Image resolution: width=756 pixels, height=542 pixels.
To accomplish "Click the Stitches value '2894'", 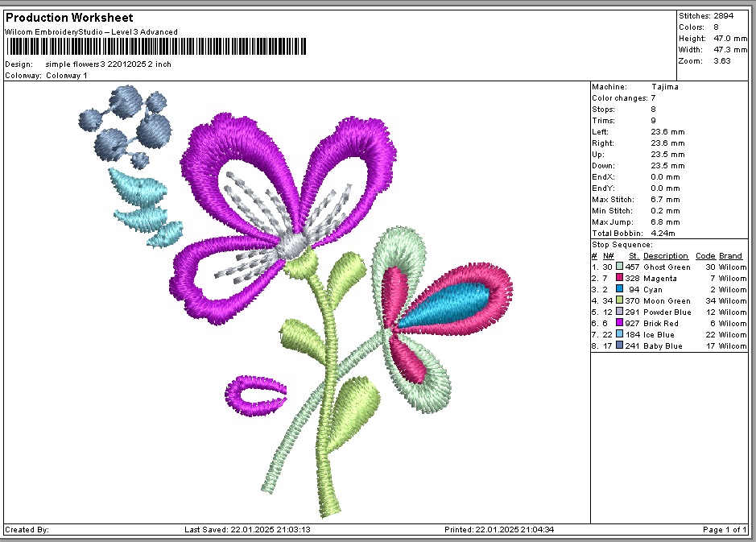I will [x=724, y=16].
